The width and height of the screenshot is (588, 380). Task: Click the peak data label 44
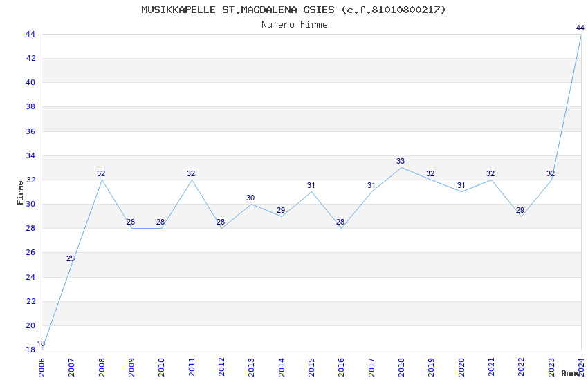click(x=580, y=28)
